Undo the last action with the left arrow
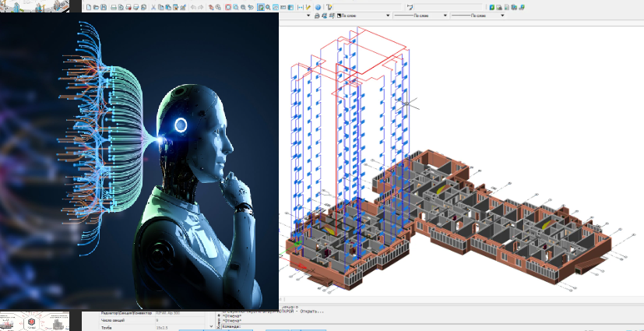644x331 pixels. [193, 7]
